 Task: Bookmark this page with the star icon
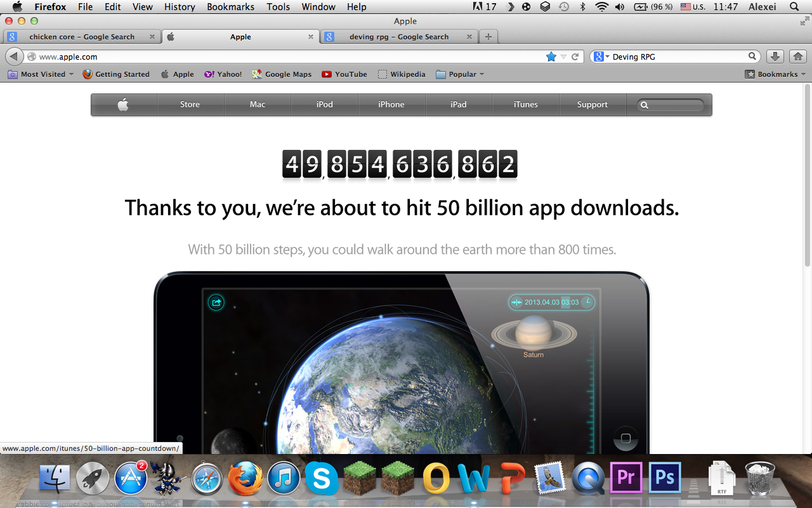point(551,57)
